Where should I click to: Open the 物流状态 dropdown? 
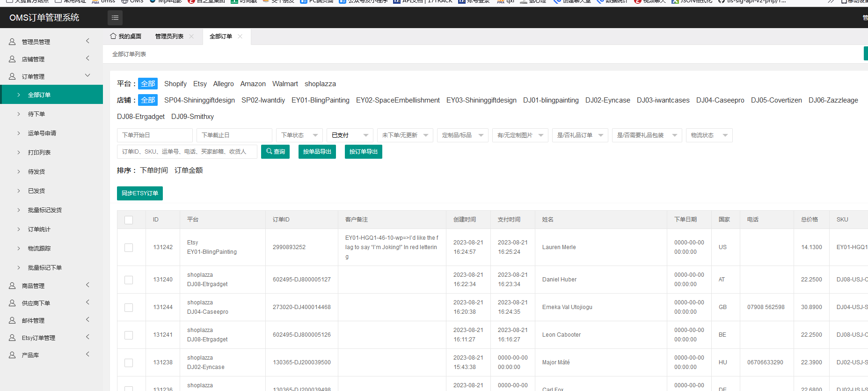(x=709, y=135)
